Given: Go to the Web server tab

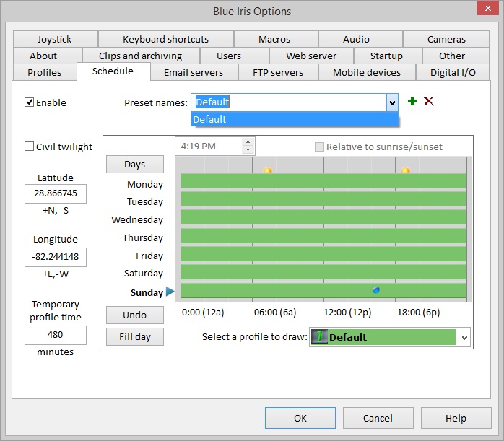Looking at the screenshot, I should coord(311,56).
